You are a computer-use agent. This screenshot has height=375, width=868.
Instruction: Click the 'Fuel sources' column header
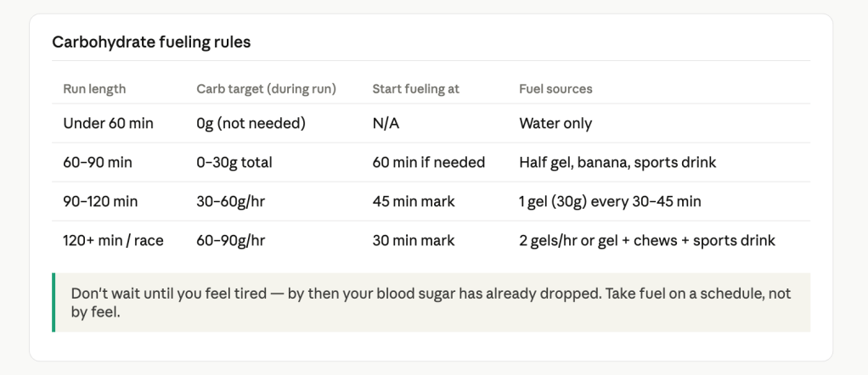coord(555,88)
